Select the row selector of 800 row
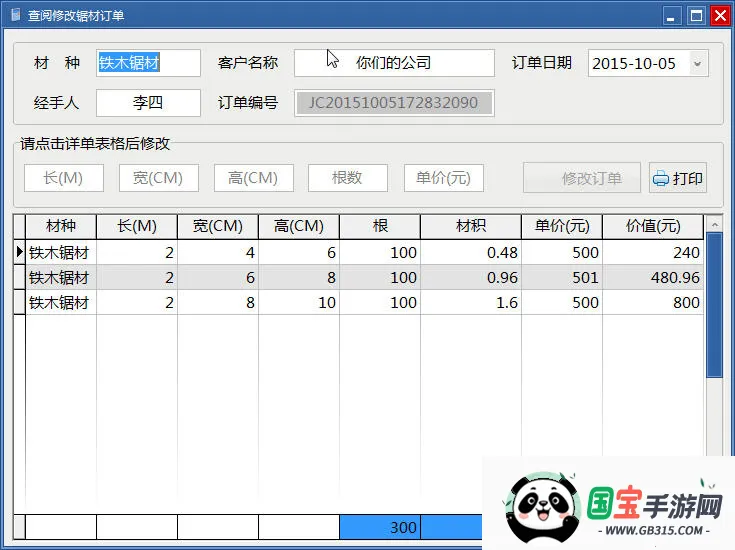 tap(19, 302)
